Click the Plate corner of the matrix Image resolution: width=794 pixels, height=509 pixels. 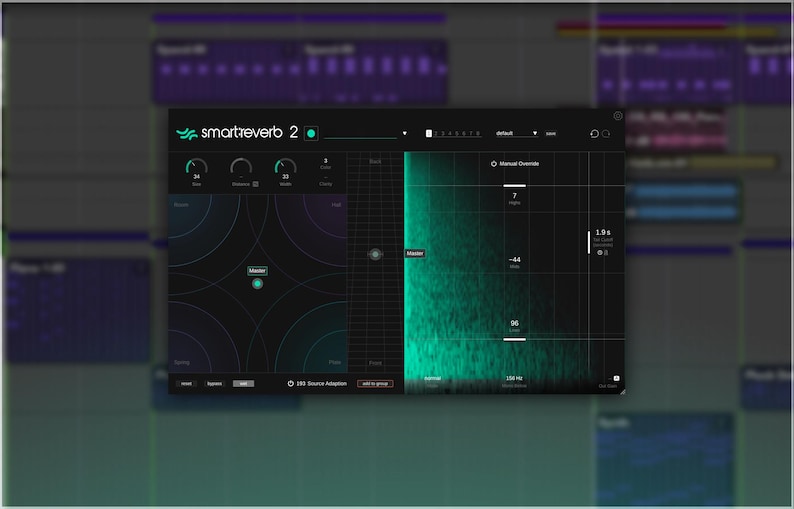(x=335, y=363)
